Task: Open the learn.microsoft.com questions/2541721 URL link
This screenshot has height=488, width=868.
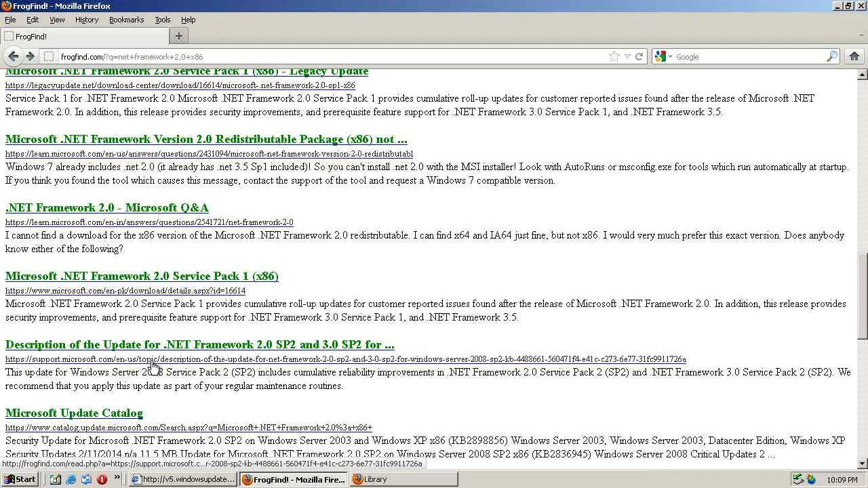Action: coord(149,223)
